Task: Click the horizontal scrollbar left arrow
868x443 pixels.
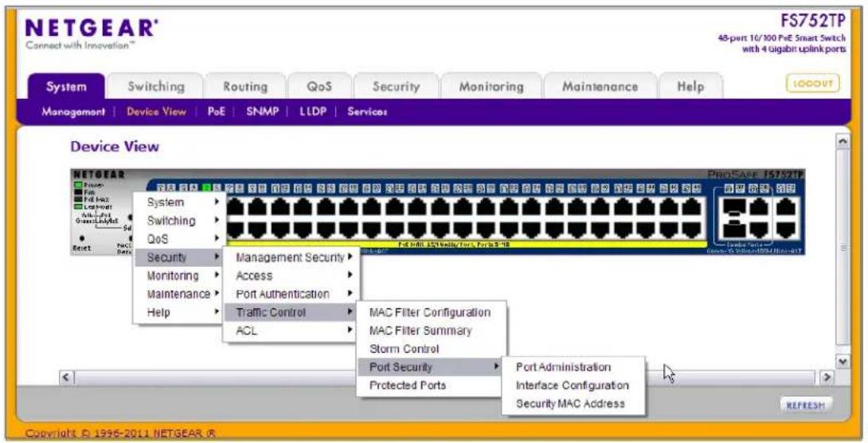Action: 66,378
